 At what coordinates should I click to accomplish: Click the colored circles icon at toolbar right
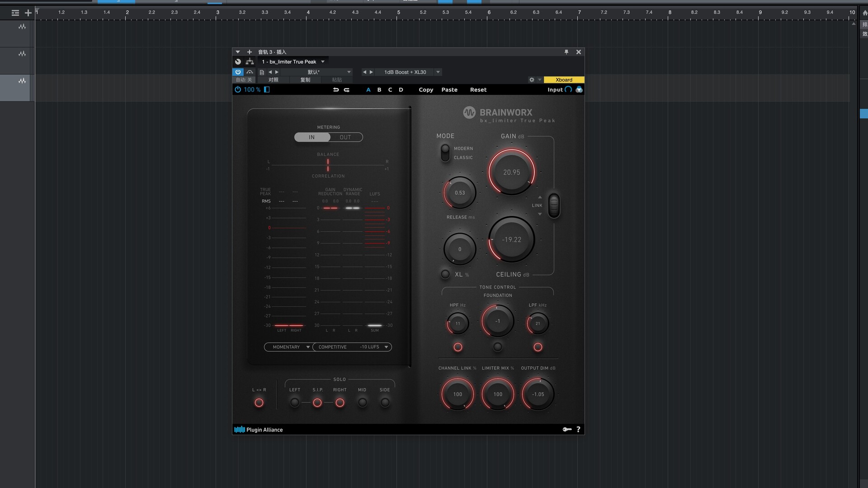579,89
